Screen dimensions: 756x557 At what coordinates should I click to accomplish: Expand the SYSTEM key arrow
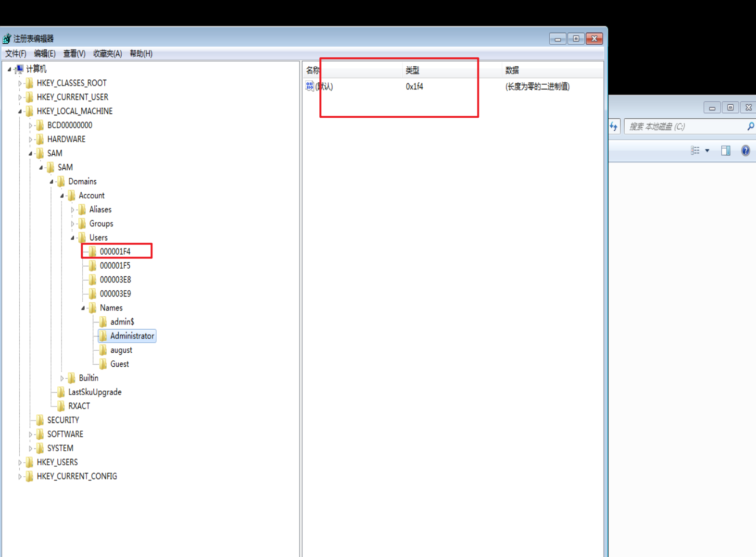[x=30, y=448]
